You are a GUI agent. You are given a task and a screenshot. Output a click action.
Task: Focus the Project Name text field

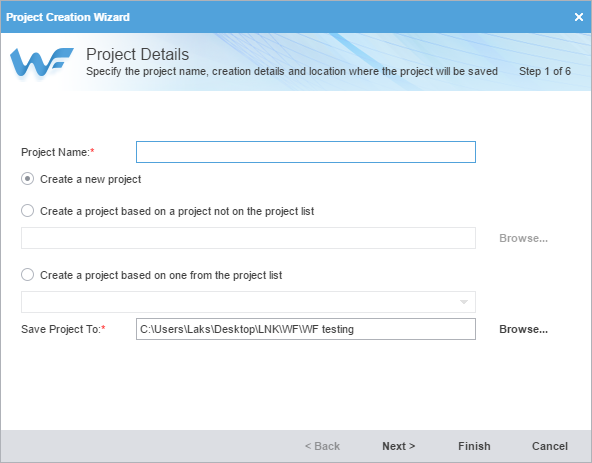click(x=305, y=152)
